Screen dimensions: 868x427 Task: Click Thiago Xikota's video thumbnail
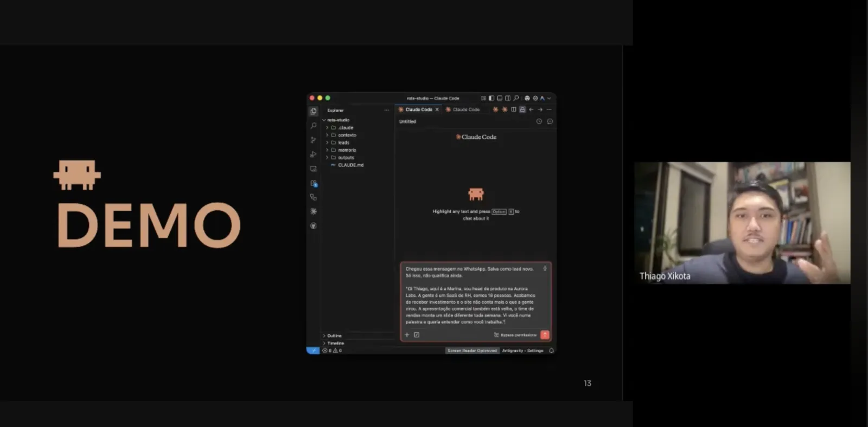coord(742,223)
